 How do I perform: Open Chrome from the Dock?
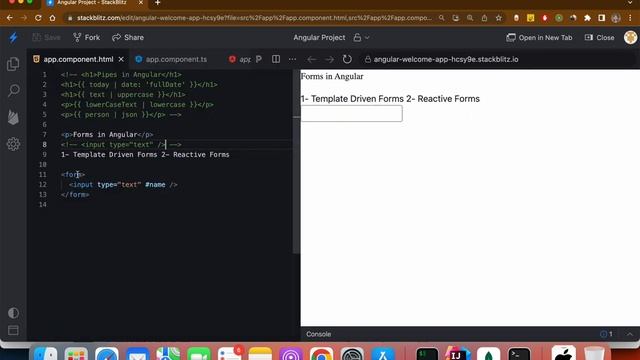321,354
